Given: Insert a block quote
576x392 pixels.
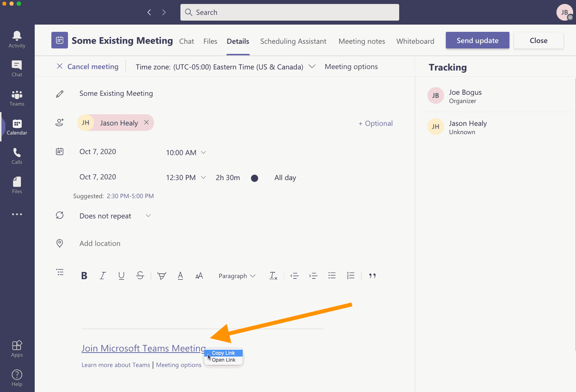Looking at the screenshot, I should pyautogui.click(x=372, y=276).
